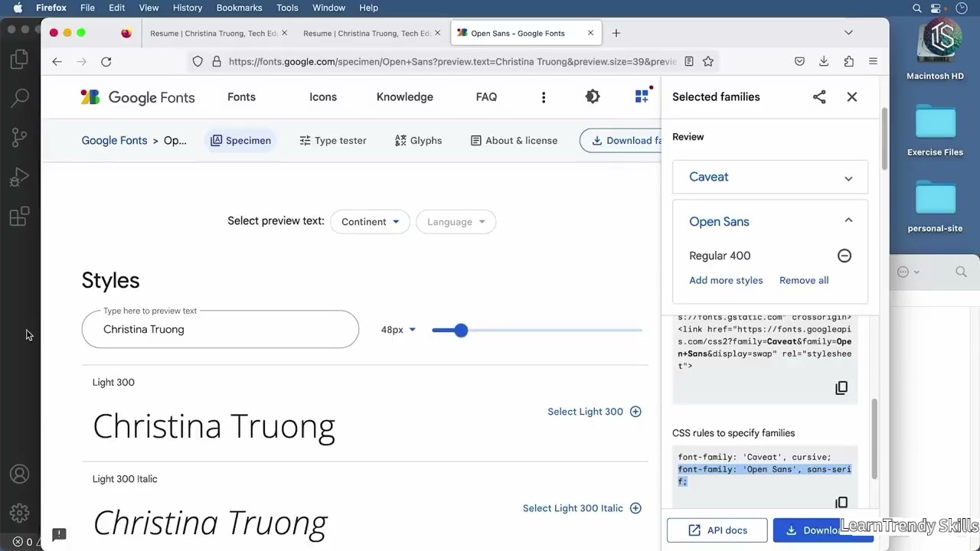The height and width of the screenshot is (551, 980).
Task: Click the font size slider handle
Action: (x=460, y=330)
